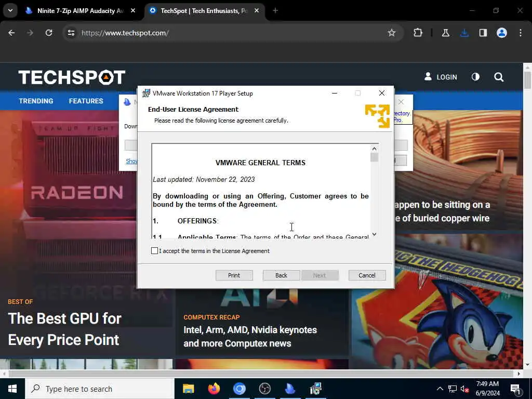Open the tab search dropdown
The height and width of the screenshot is (399, 532).
point(10,10)
